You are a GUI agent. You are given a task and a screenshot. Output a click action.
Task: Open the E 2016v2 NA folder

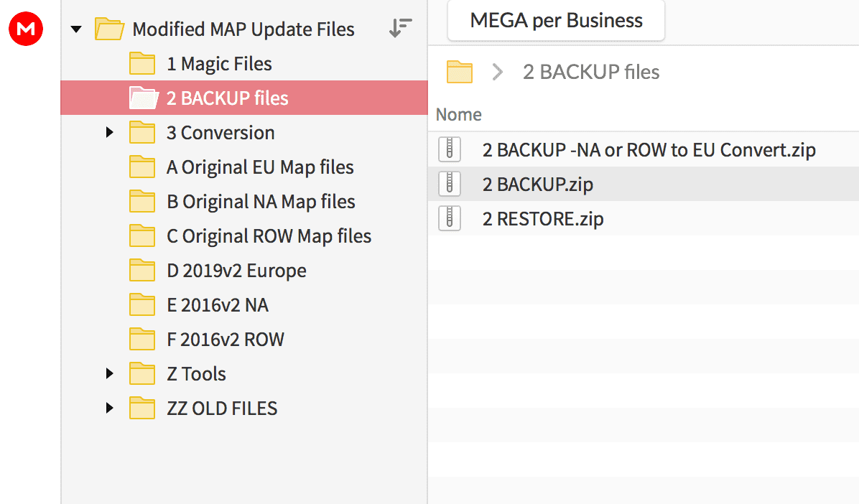point(217,305)
